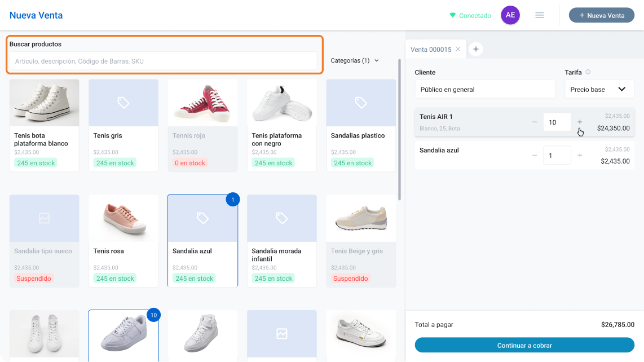Increase Tenis AIR 1 quantity with plus
This screenshot has width=644, height=362.
click(580, 122)
